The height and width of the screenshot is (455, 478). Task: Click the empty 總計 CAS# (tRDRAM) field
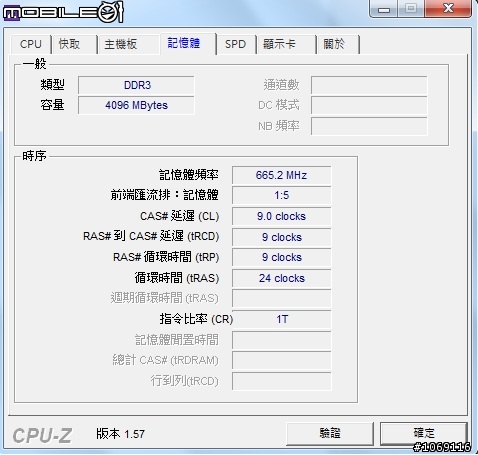click(282, 360)
